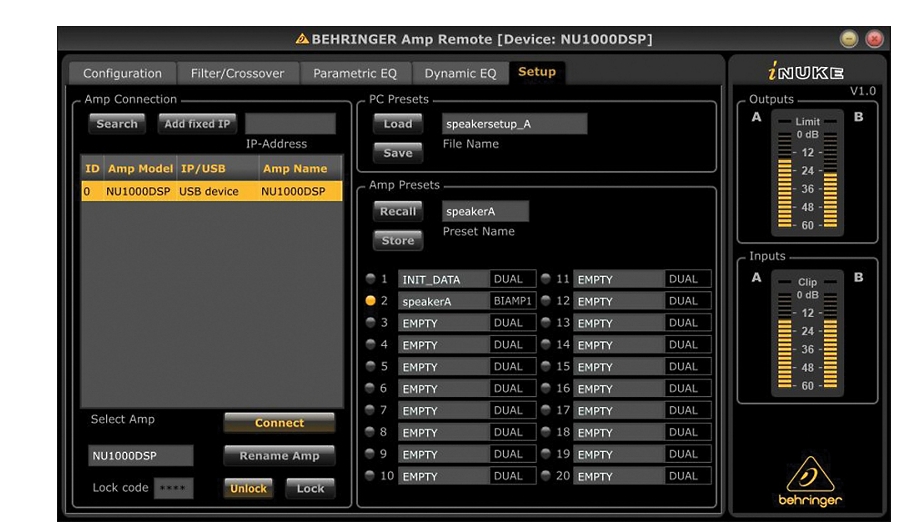Select preset slot 1 radio button
Screen dimensions: 920x529
(x=370, y=279)
